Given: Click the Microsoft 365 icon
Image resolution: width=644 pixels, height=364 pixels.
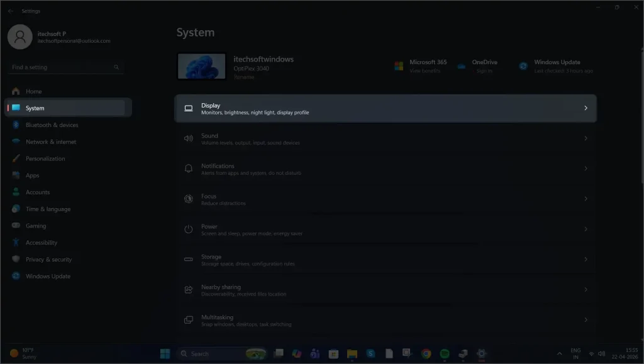Looking at the screenshot, I should pos(397,65).
